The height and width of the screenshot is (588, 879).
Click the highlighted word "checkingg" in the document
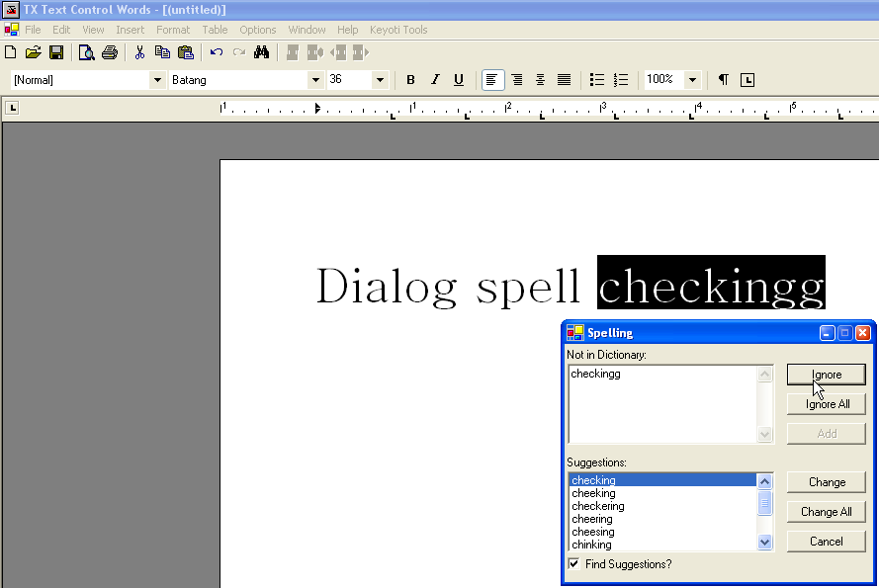(x=711, y=283)
